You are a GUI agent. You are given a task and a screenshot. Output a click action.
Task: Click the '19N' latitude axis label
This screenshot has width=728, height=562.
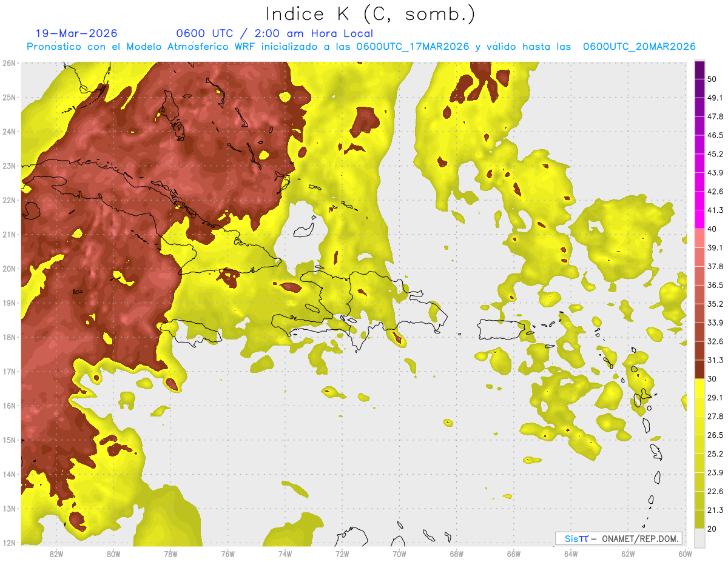coord(9,303)
